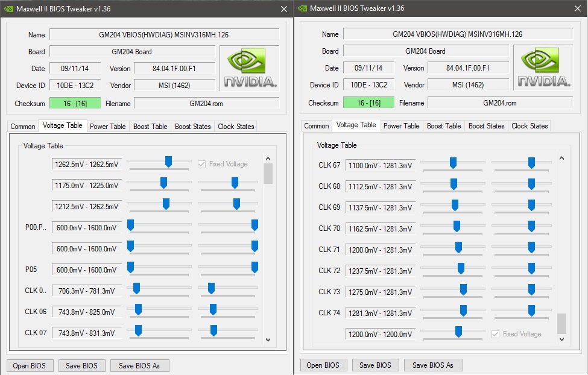
Task: Click Date field 09/11/14 in right window
Action: pos(368,68)
